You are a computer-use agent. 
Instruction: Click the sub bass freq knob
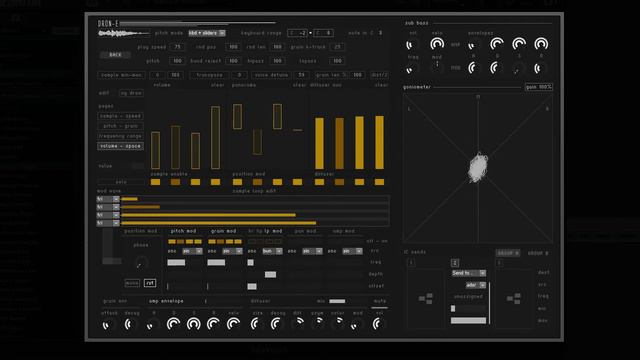(412, 69)
